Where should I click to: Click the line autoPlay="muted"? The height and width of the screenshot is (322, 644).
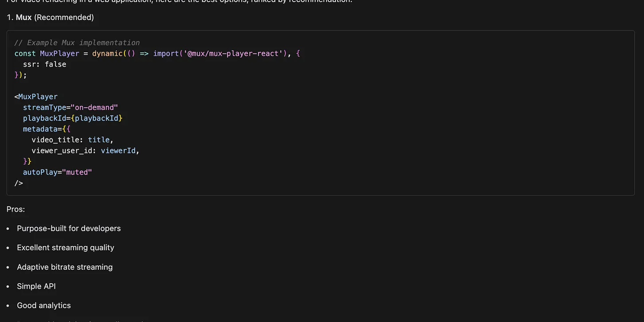point(58,172)
